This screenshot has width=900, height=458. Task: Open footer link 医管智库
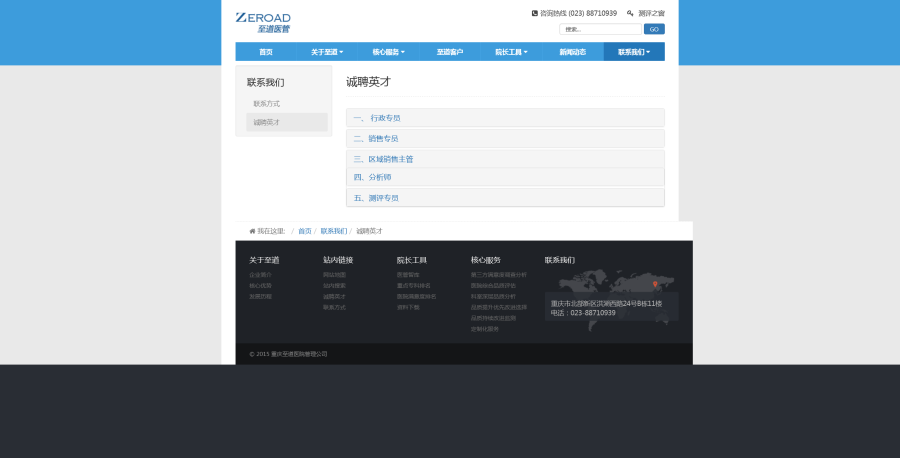pyautogui.click(x=408, y=275)
